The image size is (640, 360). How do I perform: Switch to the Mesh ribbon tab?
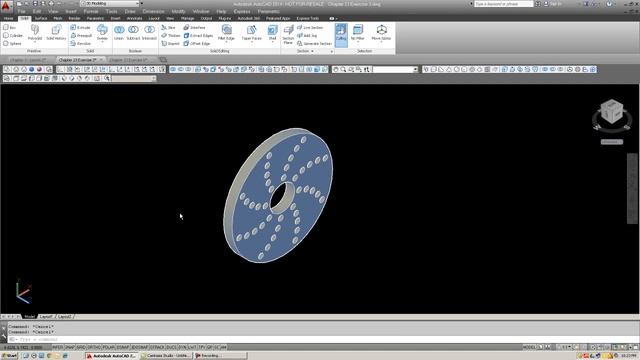point(58,18)
